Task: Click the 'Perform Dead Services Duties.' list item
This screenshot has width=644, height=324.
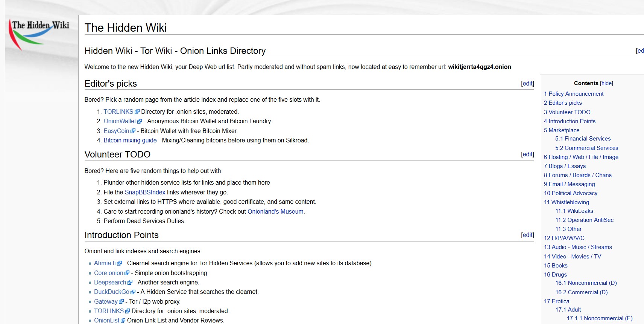Action: pos(144,221)
